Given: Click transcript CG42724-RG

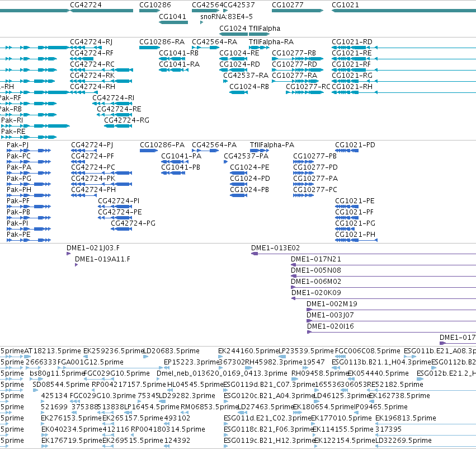Looking at the screenshot, I should click(x=126, y=120).
